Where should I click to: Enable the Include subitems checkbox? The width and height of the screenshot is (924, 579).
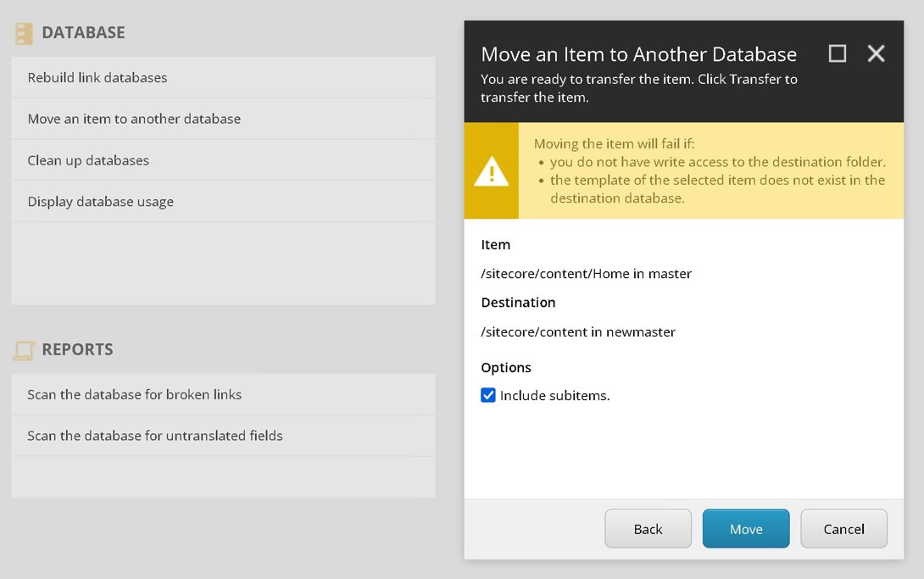(x=488, y=395)
